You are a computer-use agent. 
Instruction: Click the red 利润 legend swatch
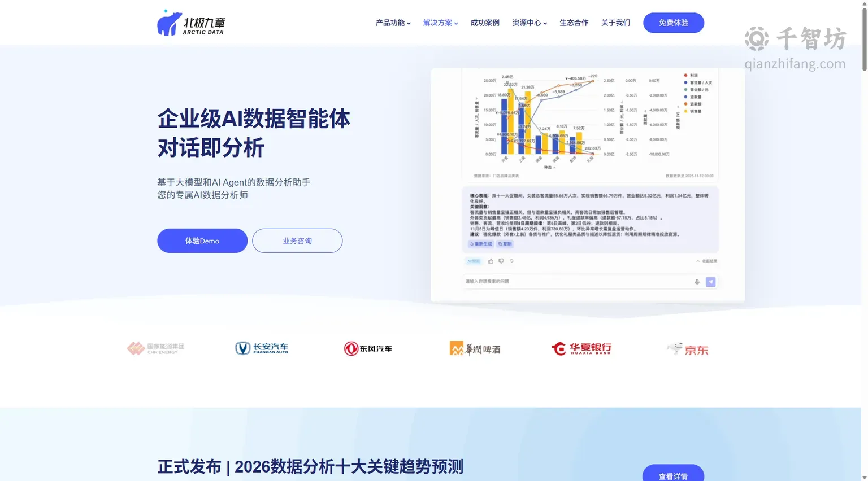pyautogui.click(x=685, y=75)
